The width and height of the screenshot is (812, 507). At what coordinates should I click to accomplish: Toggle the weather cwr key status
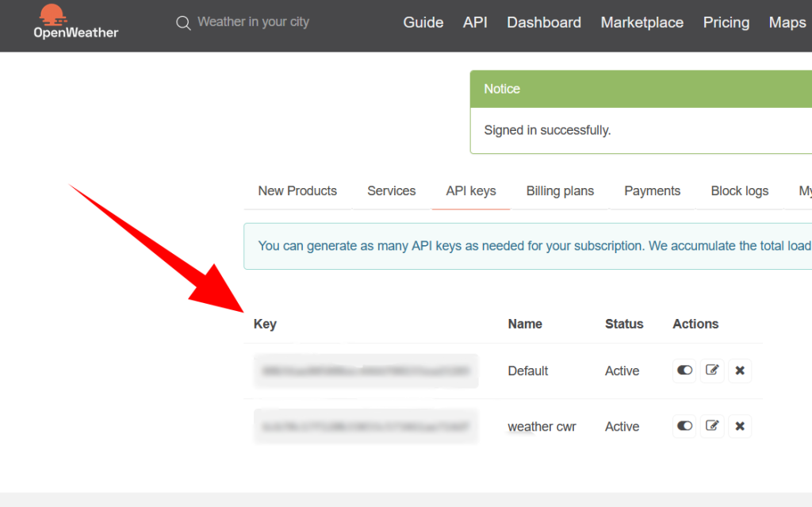click(x=684, y=426)
